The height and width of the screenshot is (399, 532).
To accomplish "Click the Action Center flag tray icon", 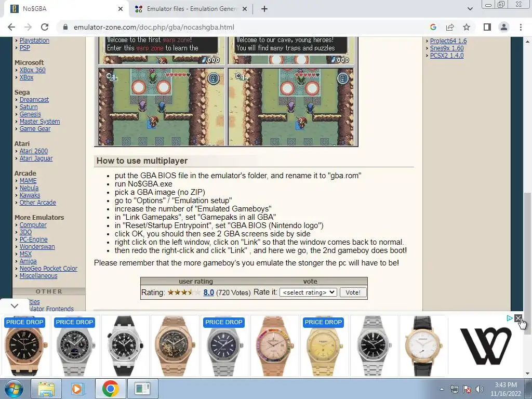I will pyautogui.click(x=467, y=389).
